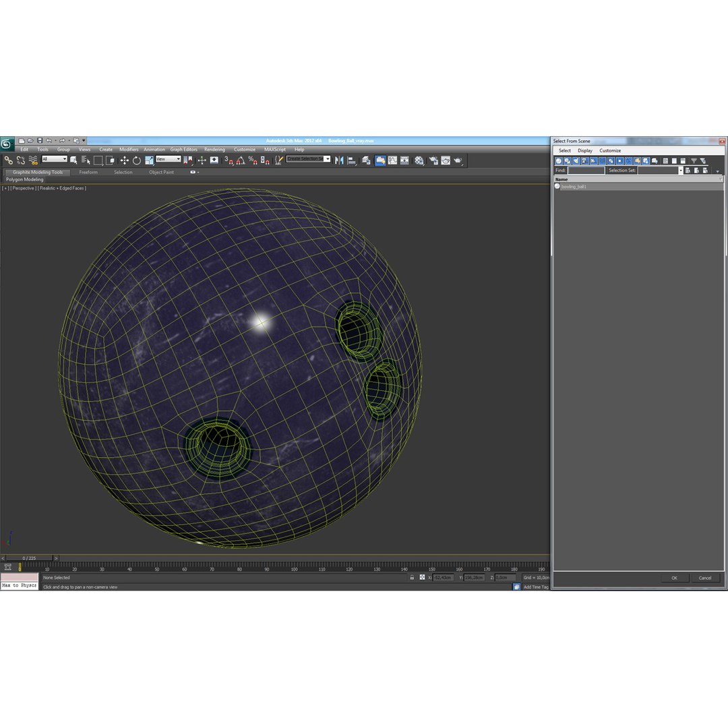This screenshot has width=728, height=728.
Task: Open the reference coordinate system View dropdown
Action: coord(168,159)
